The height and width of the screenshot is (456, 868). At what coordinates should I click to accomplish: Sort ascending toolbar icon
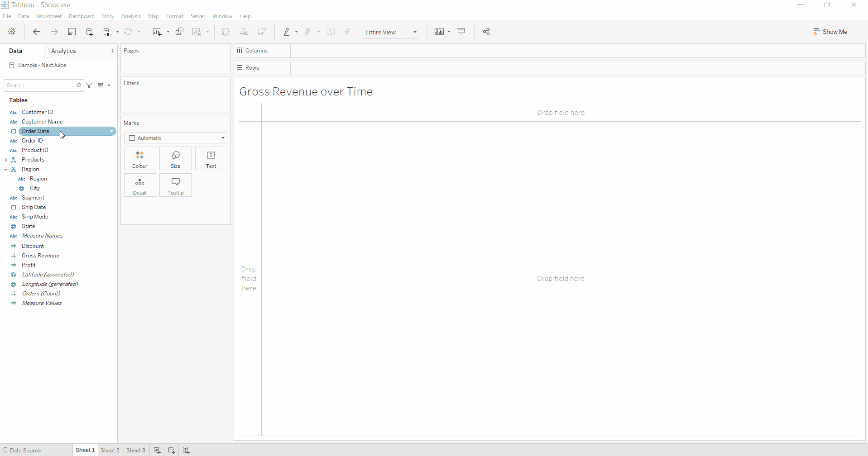click(244, 32)
